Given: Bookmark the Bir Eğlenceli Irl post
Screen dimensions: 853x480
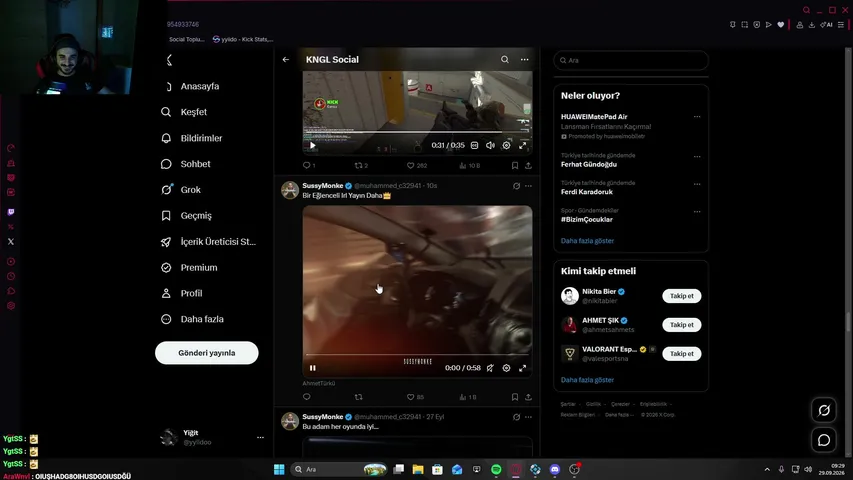Looking at the screenshot, I should [515, 397].
